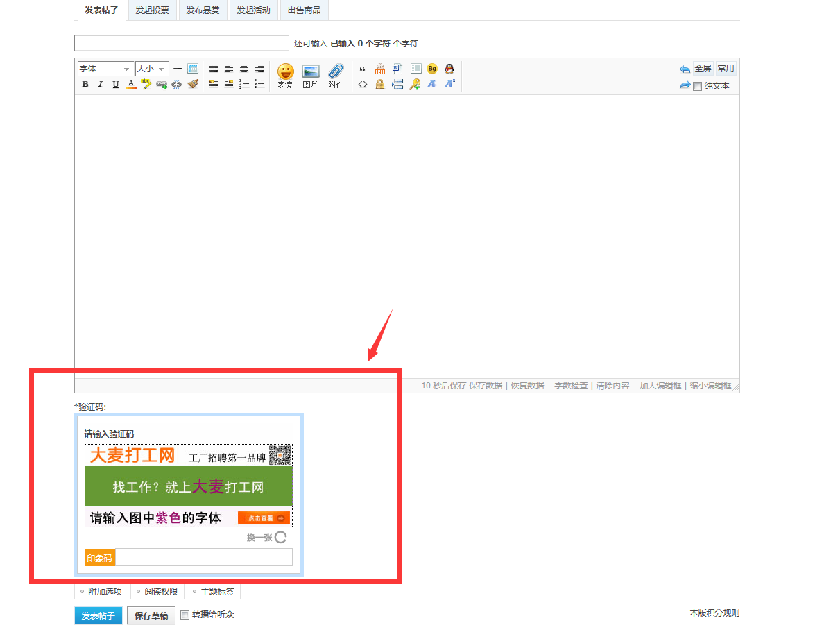Toggle italic text formatting
The width and height of the screenshot is (840, 632).
coord(100,85)
